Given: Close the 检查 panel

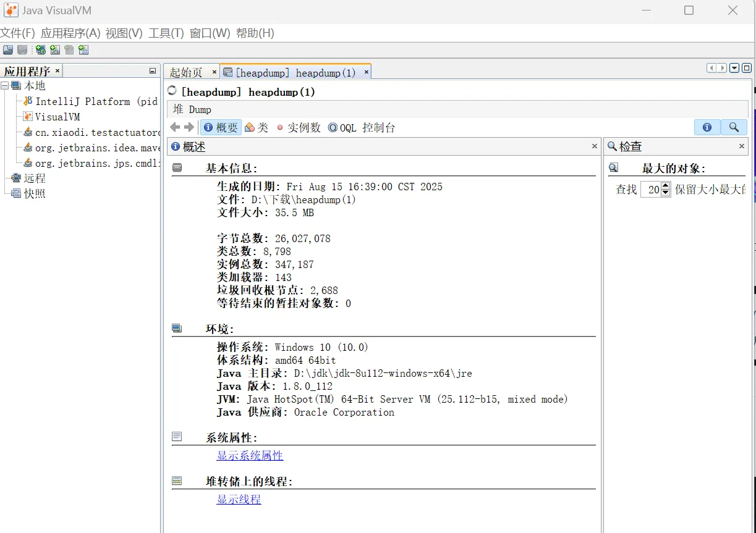Looking at the screenshot, I should point(742,146).
